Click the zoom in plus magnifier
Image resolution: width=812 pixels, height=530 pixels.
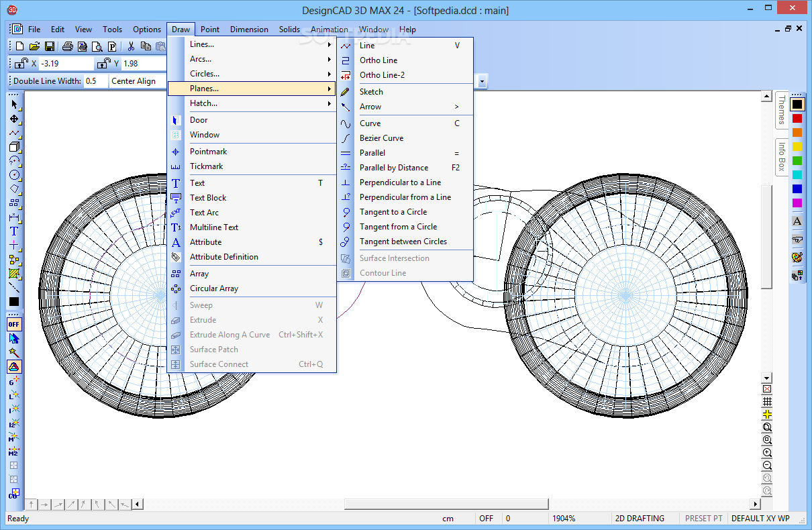point(767,453)
